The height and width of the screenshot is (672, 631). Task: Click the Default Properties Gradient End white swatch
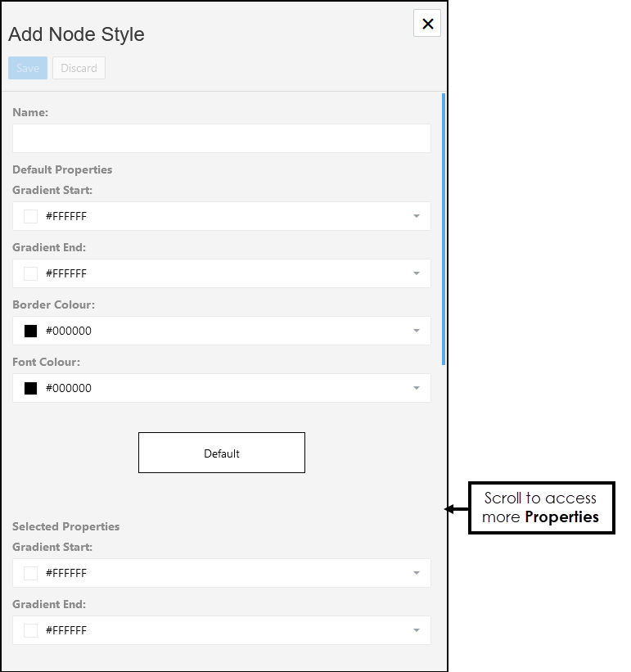point(31,273)
